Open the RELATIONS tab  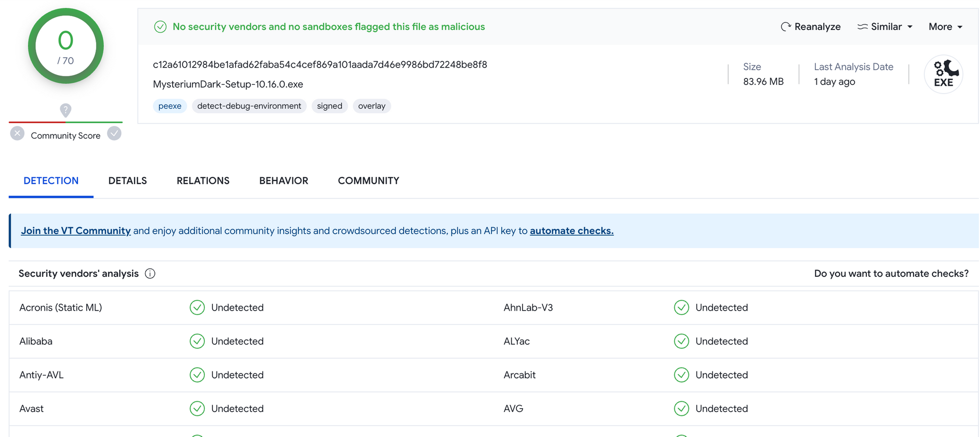point(203,181)
